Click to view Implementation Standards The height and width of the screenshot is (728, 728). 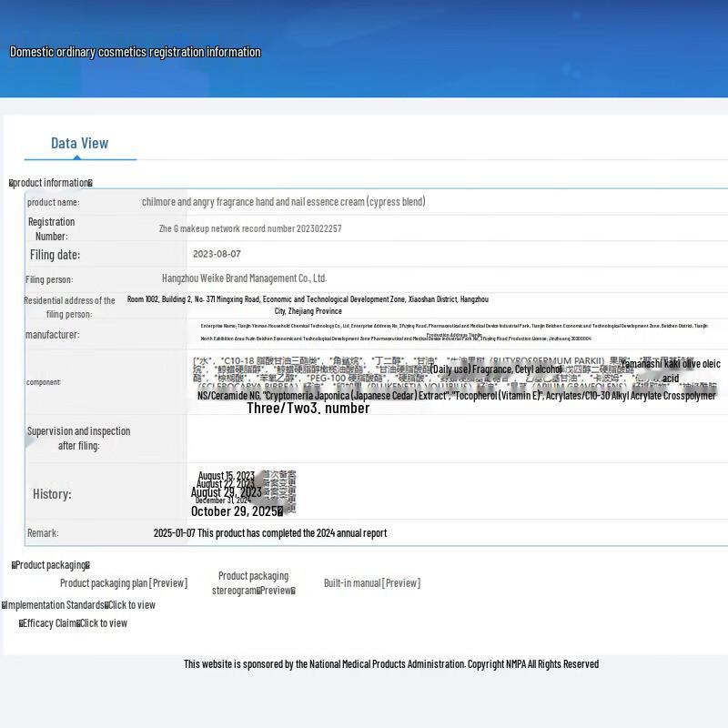[132, 605]
